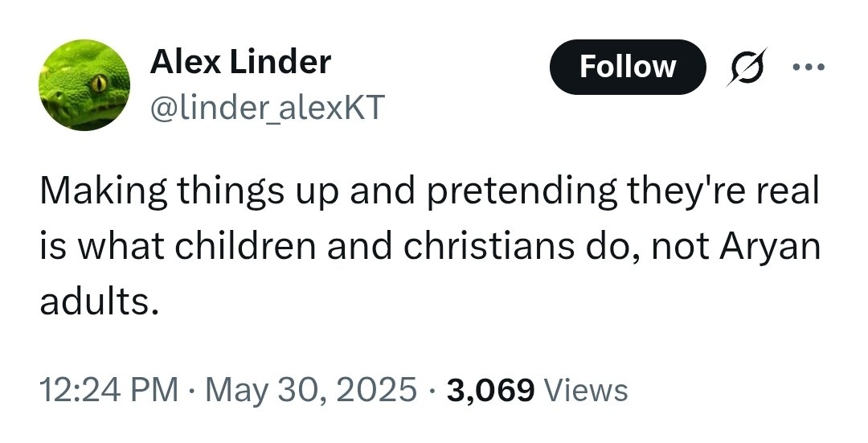Open the Views analytics label
This screenshot has width=868, height=443.
point(586,390)
